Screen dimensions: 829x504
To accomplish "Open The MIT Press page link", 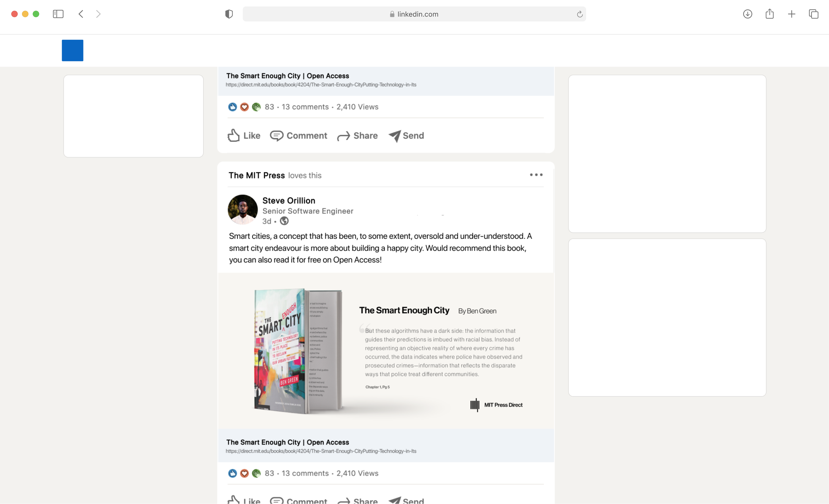I will click(x=256, y=175).
